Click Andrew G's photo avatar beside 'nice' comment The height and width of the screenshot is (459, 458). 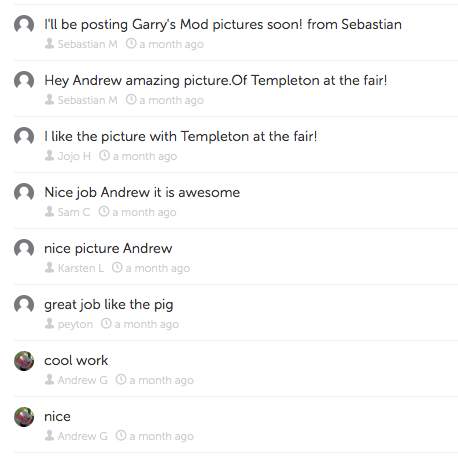[x=24, y=416]
